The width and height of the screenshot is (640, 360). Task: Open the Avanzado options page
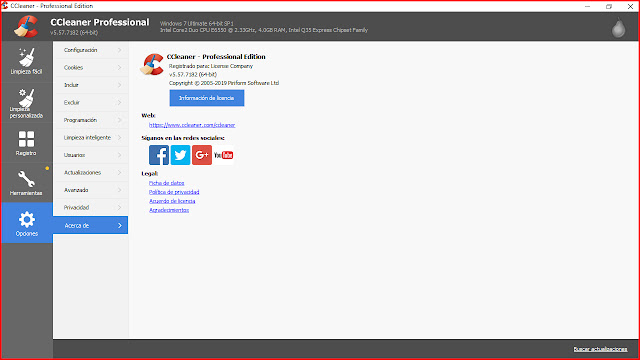pos(91,190)
